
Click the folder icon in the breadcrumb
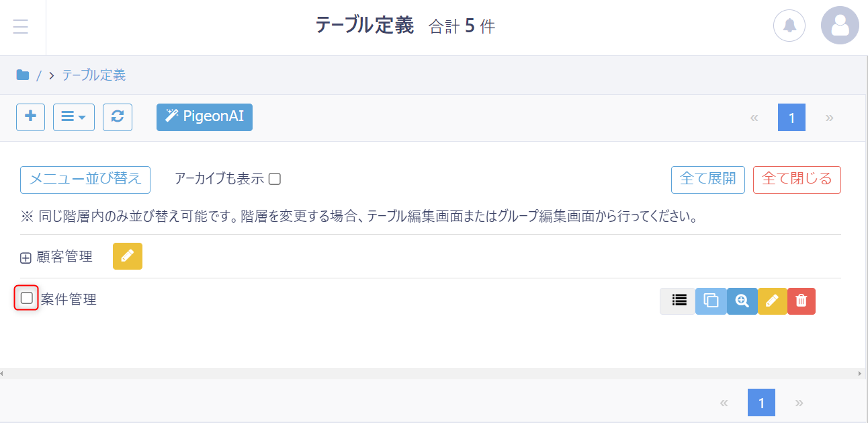tap(23, 75)
